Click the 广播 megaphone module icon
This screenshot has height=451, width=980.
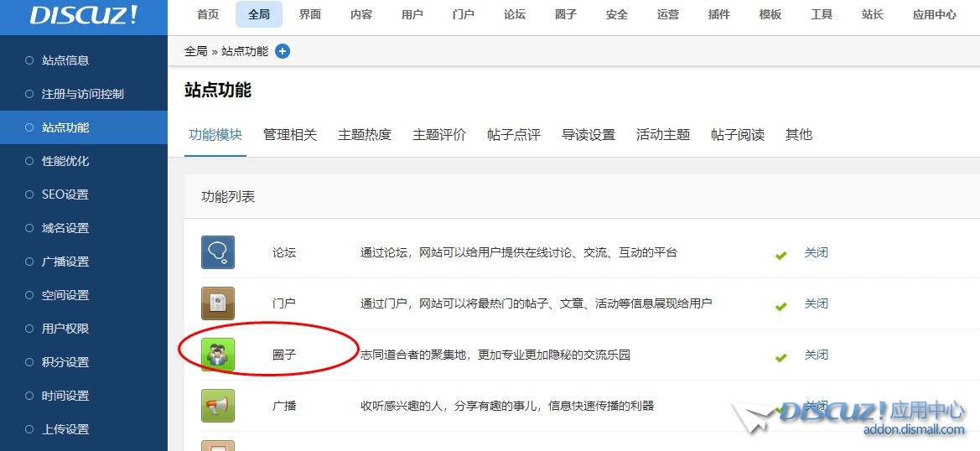tap(218, 406)
